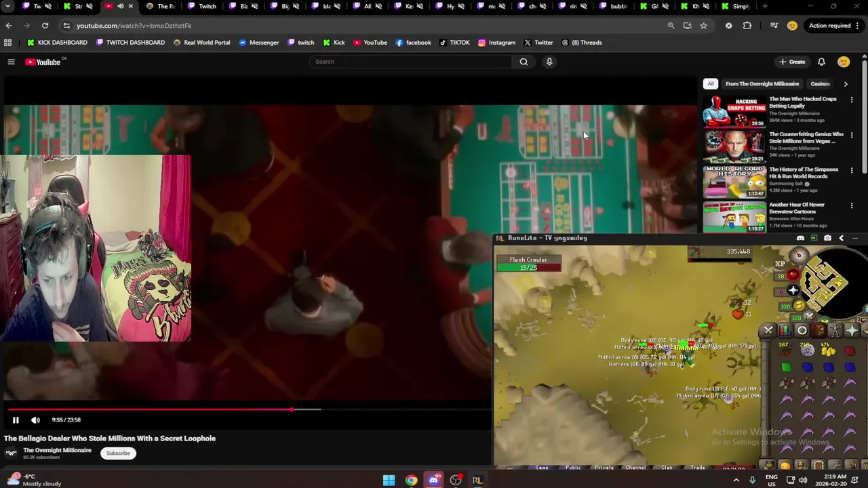This screenshot has height=488, width=868.
Task: Toggle quick prayers orb in RuneLite
Action: (792, 291)
